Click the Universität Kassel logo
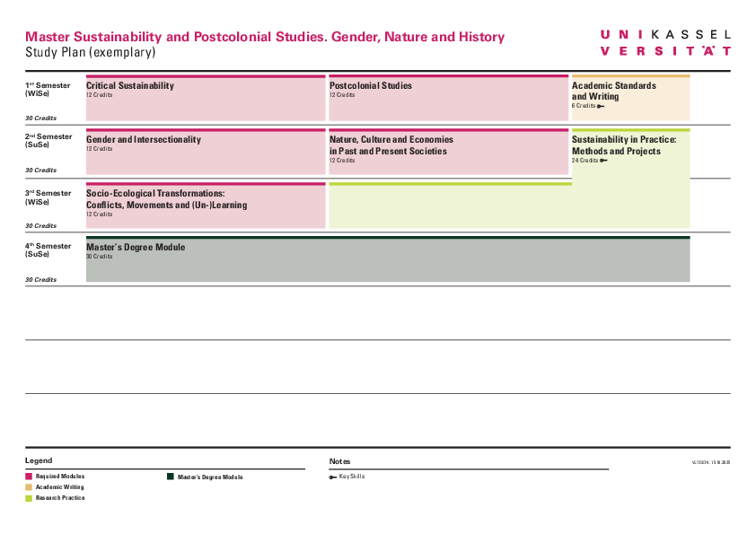This screenshot has height=534, width=756. coord(664,40)
